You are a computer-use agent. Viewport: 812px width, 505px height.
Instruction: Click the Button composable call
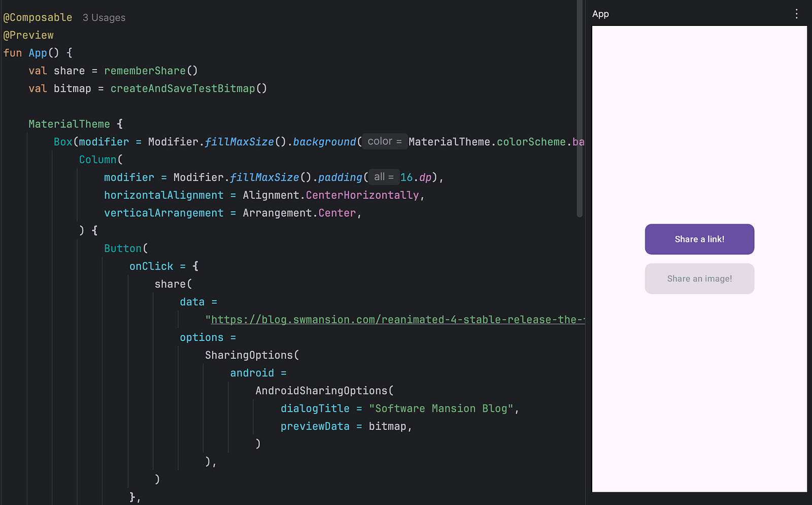point(122,249)
